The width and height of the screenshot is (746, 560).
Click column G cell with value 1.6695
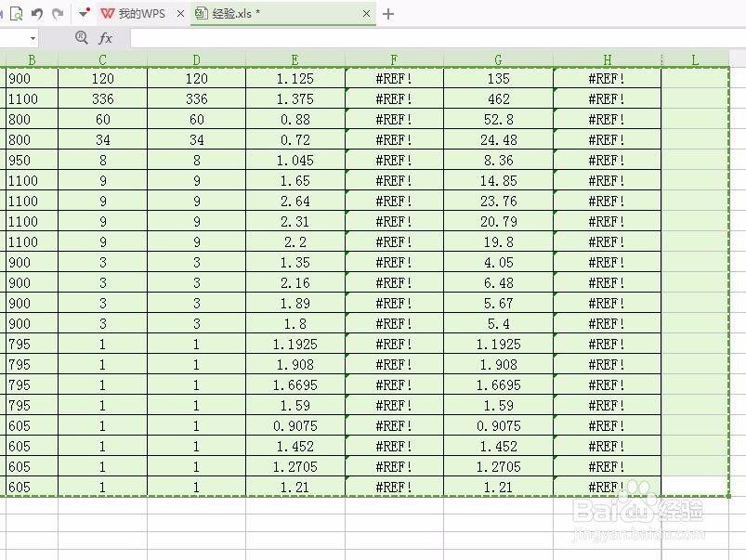[x=498, y=385]
